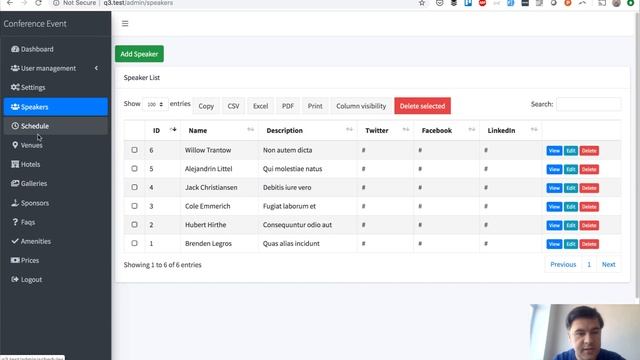This screenshot has height=360, width=640.
Task: Check the row checkbox for Hubert Hirthe
Action: tap(134, 224)
